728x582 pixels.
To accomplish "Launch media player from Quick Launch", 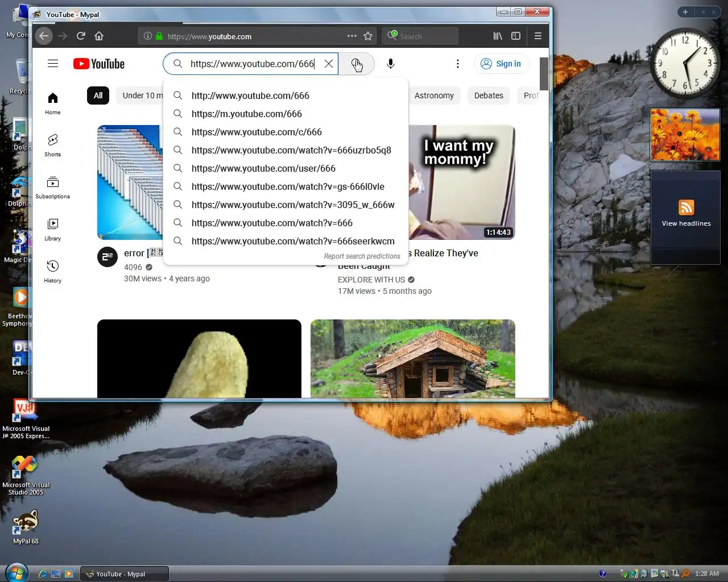I will click(x=69, y=573).
